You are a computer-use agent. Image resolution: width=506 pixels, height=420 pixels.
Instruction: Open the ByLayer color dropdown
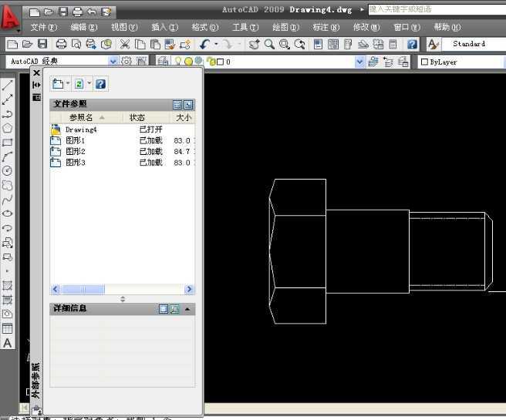click(x=462, y=62)
